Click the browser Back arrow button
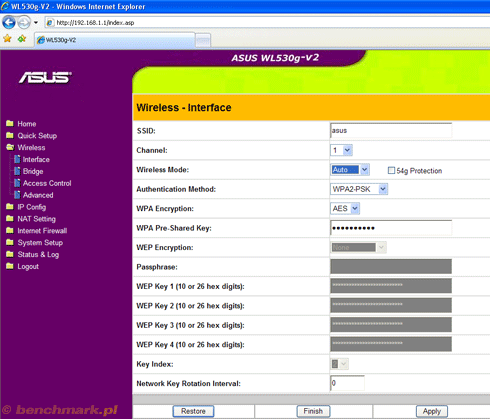490x419 pixels. pos(9,23)
